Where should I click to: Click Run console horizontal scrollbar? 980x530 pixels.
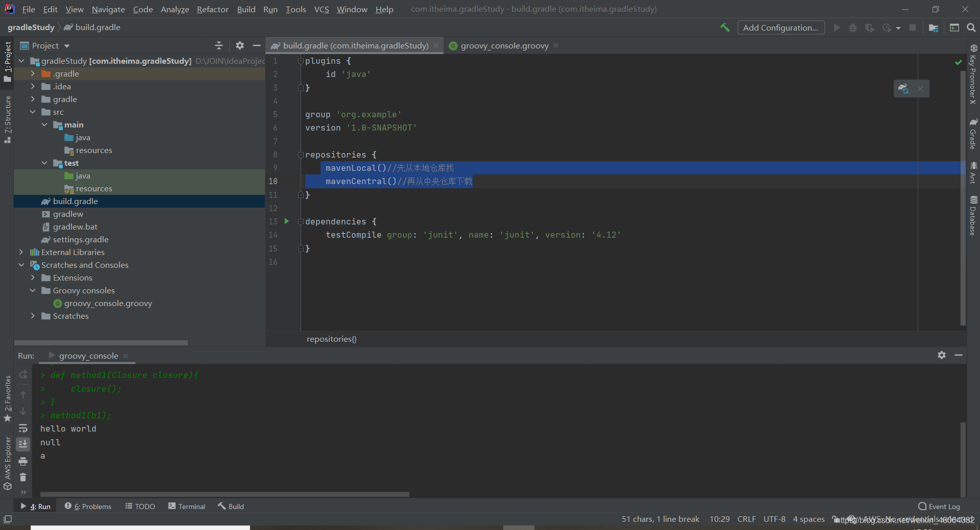225,494
